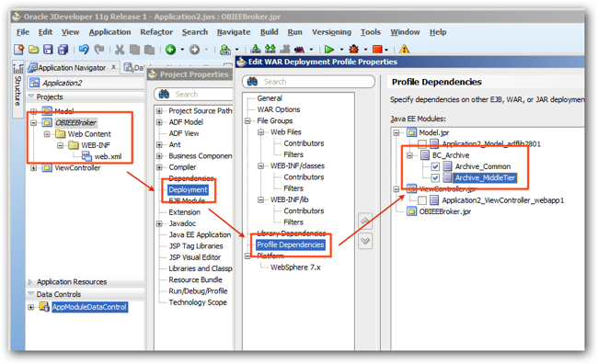Select WAR Options in the tree
This screenshot has width=598, height=364.
pos(279,109)
